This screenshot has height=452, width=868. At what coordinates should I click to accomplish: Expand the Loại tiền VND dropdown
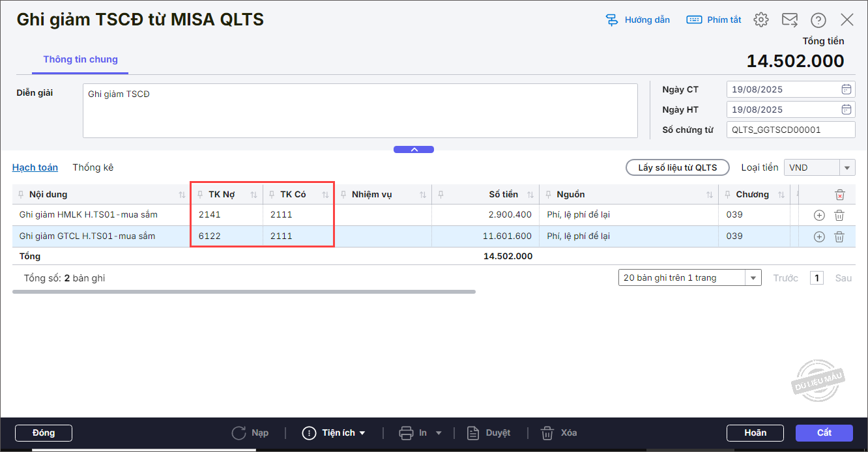(846, 168)
